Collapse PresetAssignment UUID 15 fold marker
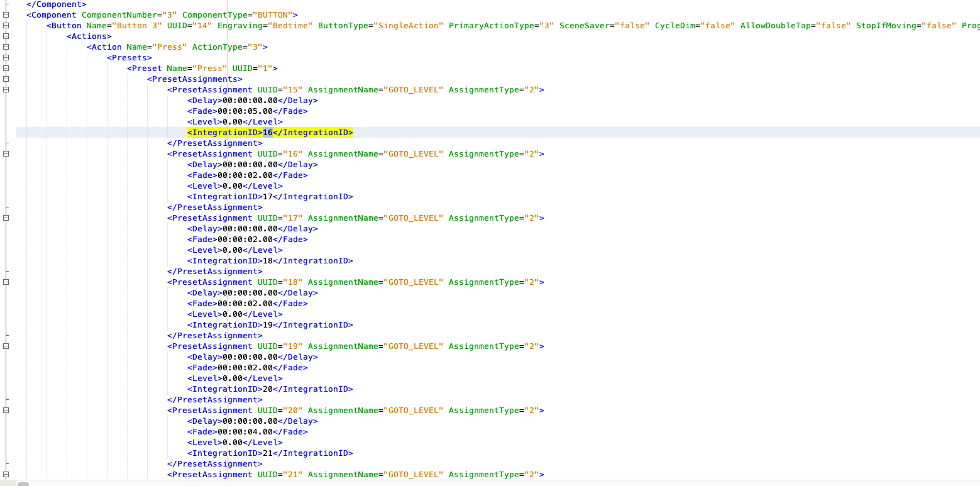The image size is (980, 486). tap(6, 90)
